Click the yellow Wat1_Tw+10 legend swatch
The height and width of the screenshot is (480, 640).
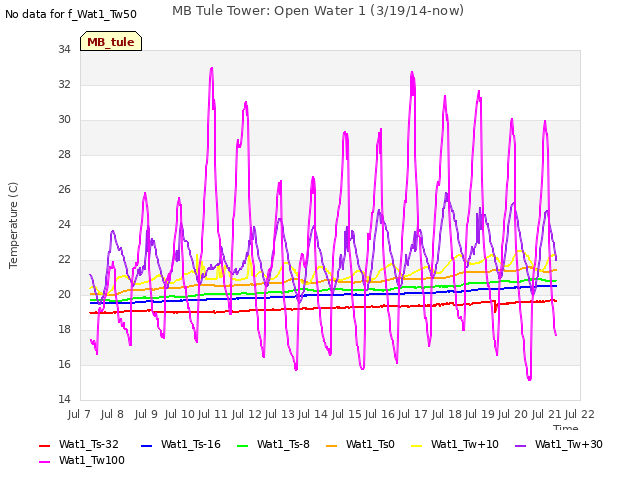pyautogui.click(x=416, y=446)
